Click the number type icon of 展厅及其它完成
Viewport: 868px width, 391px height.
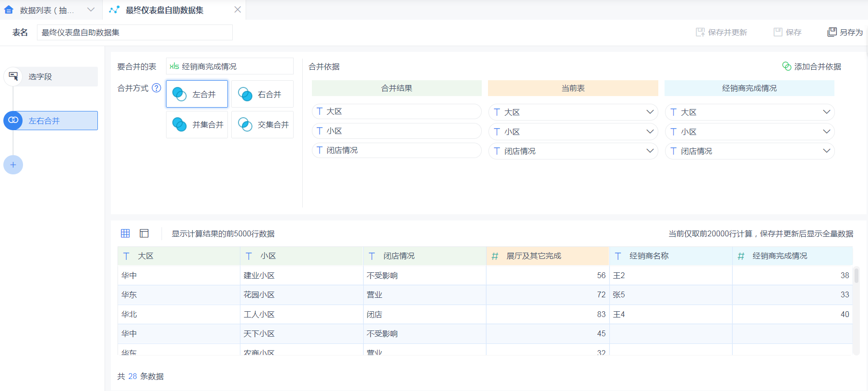coord(495,256)
